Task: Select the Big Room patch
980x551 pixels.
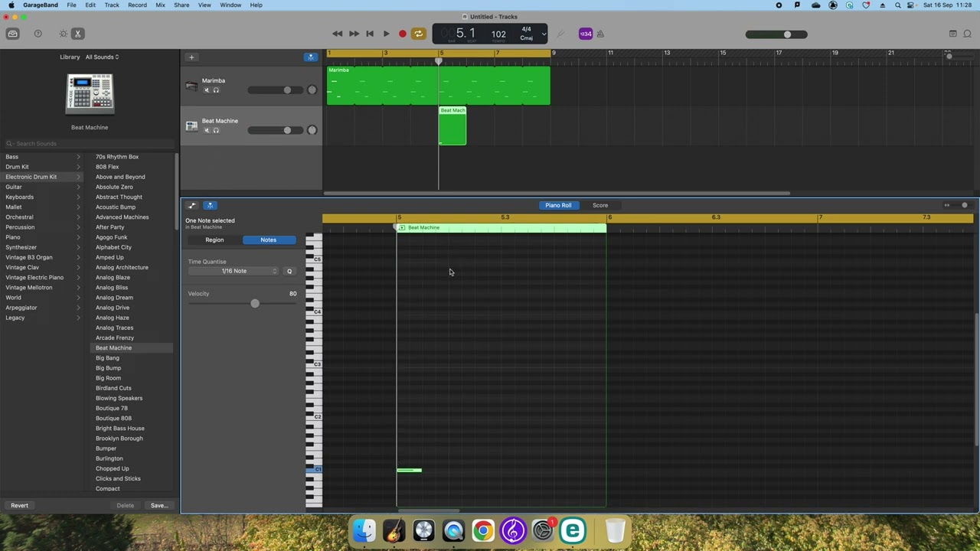Action: click(x=108, y=378)
